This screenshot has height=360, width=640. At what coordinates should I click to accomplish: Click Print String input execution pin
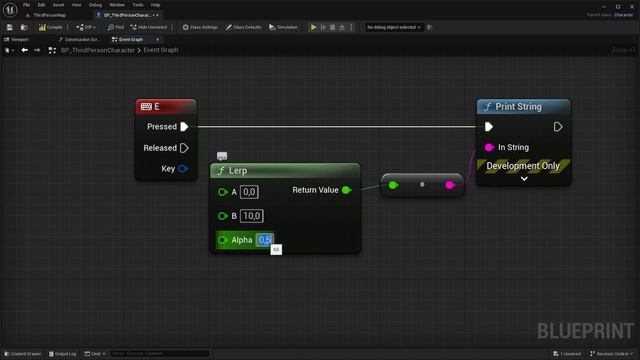coord(489,127)
